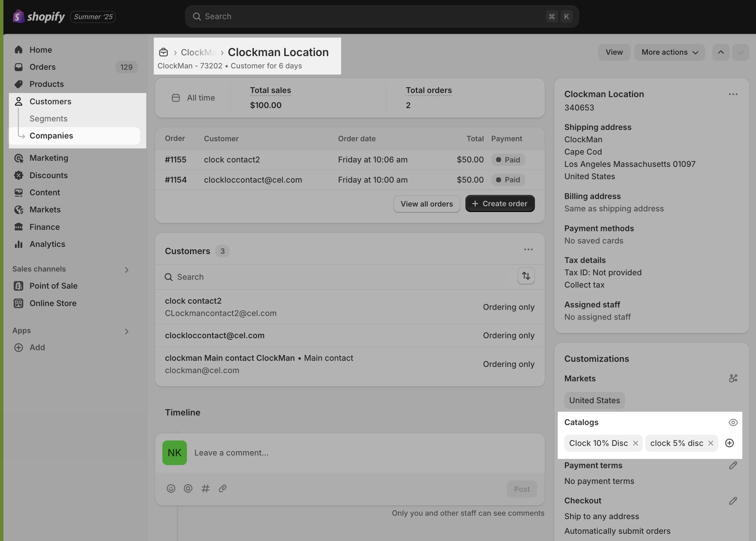The image size is (756, 541).
Task: Expand the Sales channels section
Action: click(126, 270)
